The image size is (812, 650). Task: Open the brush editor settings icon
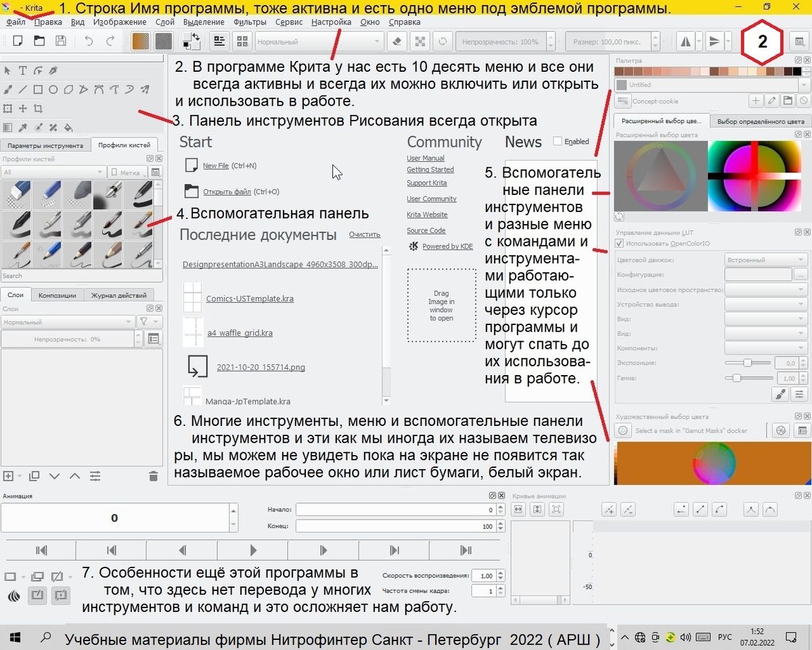pyautogui.click(x=219, y=41)
